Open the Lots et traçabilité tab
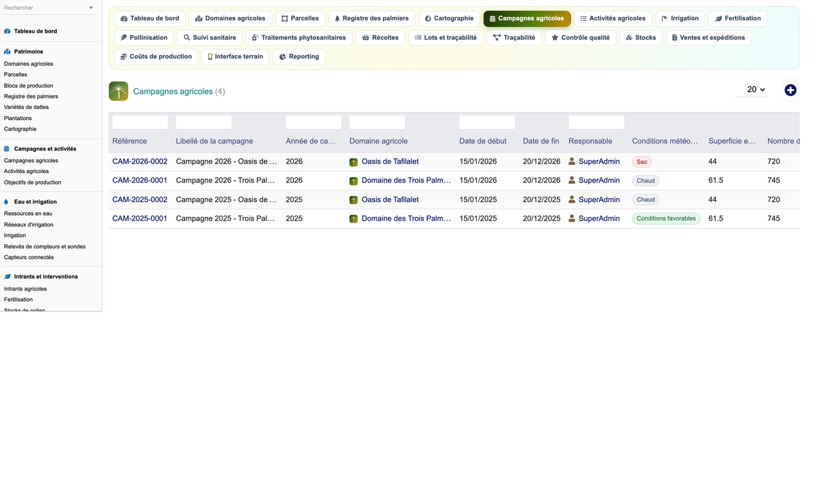This screenshot has height=504, width=814. [x=446, y=37]
